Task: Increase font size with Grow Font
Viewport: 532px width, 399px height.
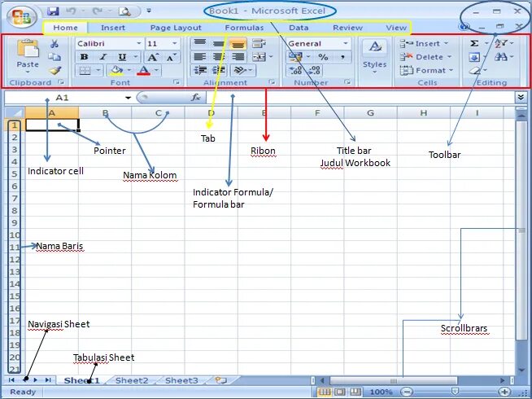Action: 152,57
